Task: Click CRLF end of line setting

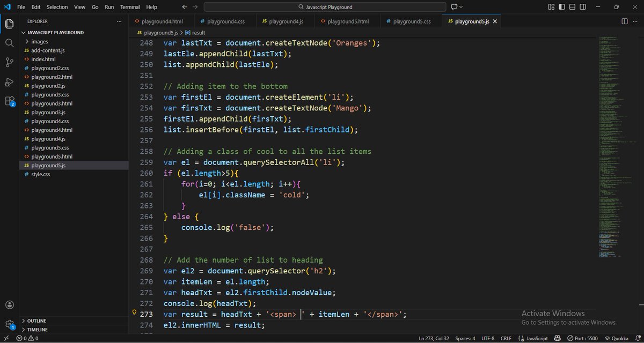Action: click(x=506, y=338)
